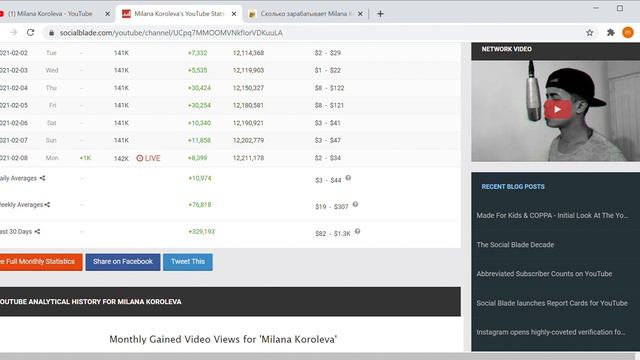
Task: Click the $8 - $122 earnings estimate
Action: (329, 88)
